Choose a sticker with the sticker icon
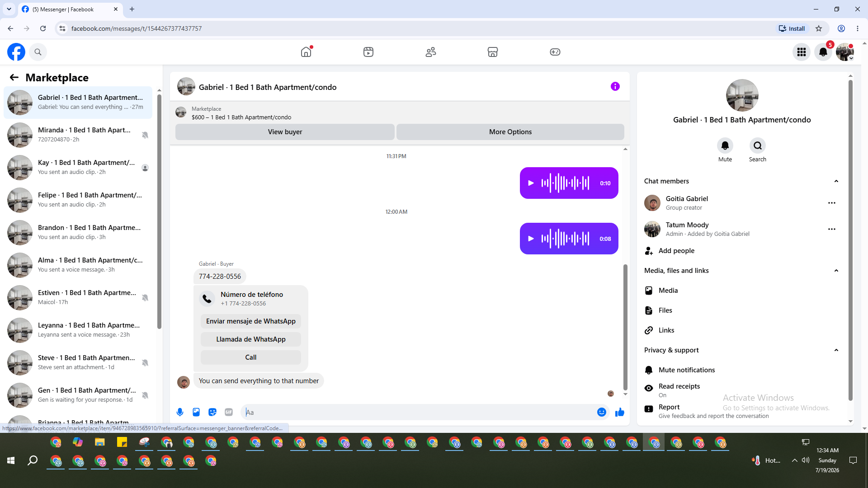Image resolution: width=868 pixels, height=488 pixels. click(212, 412)
